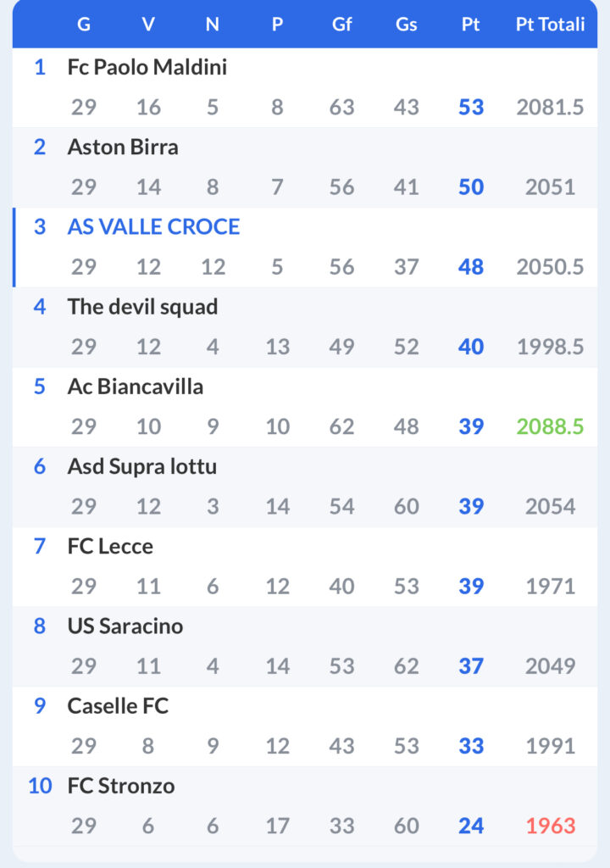Select the US Saracino team name
The width and height of the screenshot is (610, 868).
tap(125, 626)
